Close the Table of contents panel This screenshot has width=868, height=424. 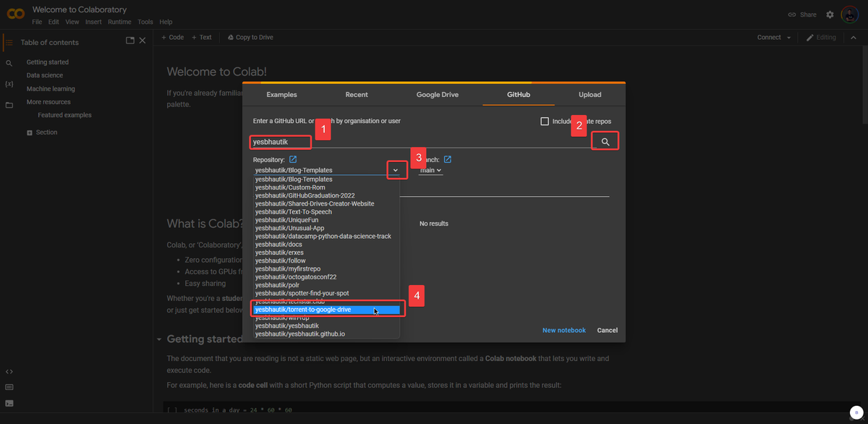pyautogui.click(x=142, y=41)
